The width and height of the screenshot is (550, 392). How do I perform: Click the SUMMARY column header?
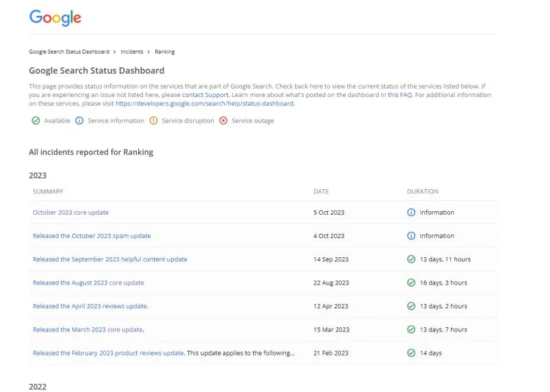click(48, 192)
